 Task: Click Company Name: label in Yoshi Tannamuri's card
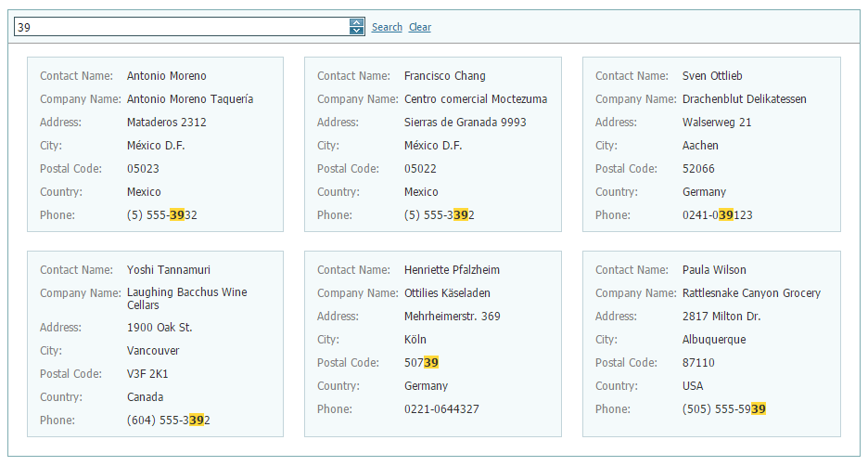pyautogui.click(x=81, y=293)
